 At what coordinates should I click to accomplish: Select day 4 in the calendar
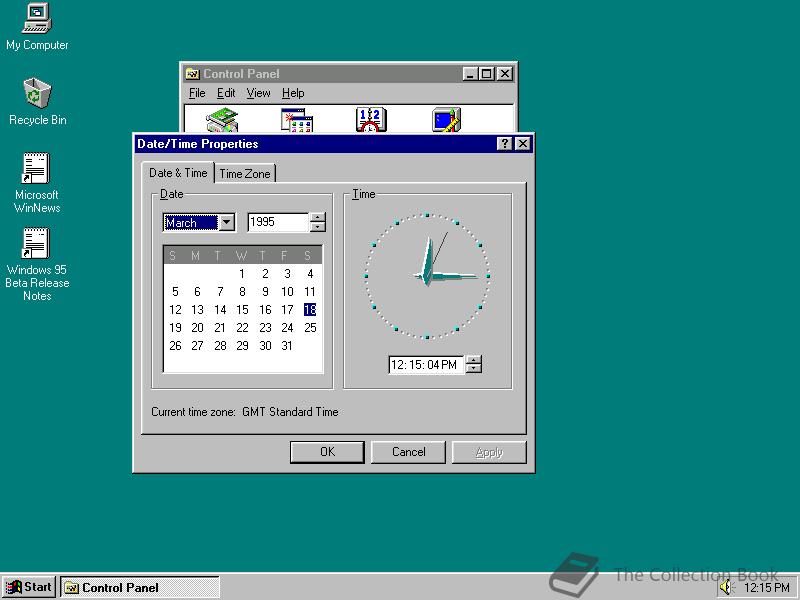pyautogui.click(x=310, y=273)
